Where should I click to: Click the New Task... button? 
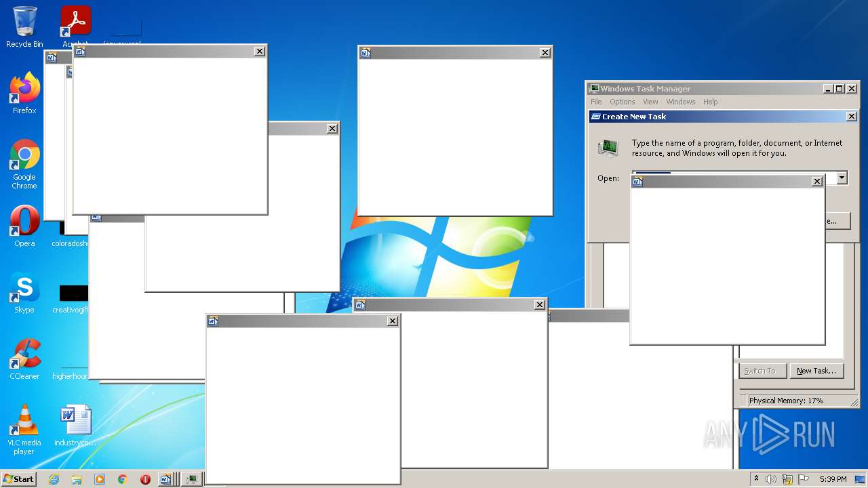pyautogui.click(x=816, y=371)
